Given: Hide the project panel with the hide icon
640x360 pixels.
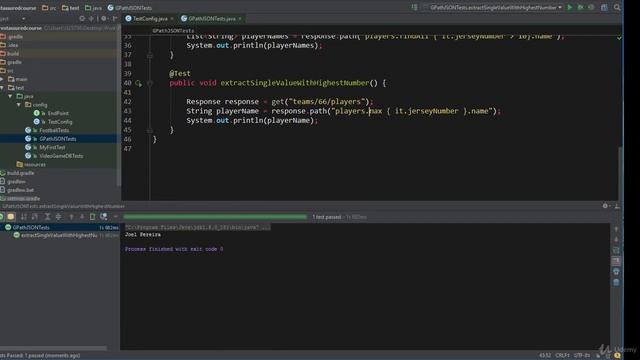Looking at the screenshot, I should 115,18.
